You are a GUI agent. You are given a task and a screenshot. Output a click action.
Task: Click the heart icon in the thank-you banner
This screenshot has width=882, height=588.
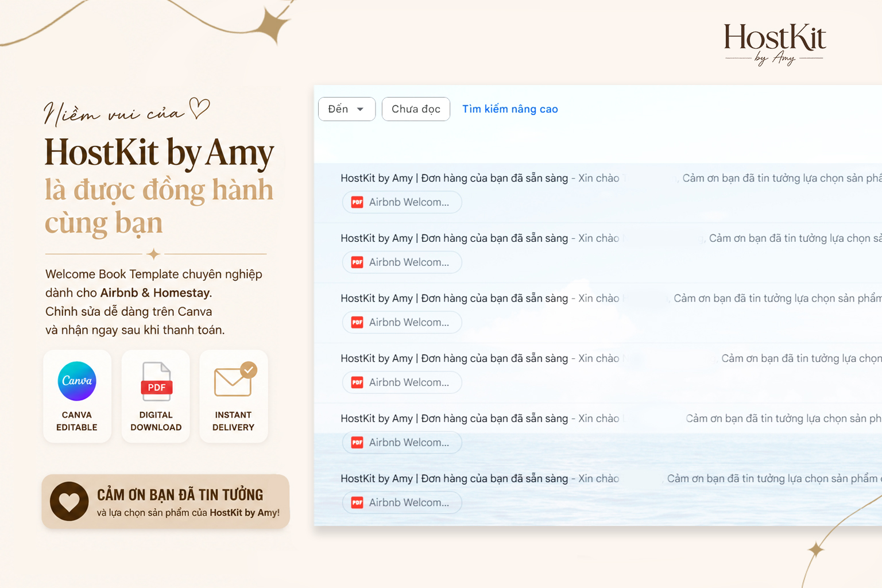click(x=69, y=501)
